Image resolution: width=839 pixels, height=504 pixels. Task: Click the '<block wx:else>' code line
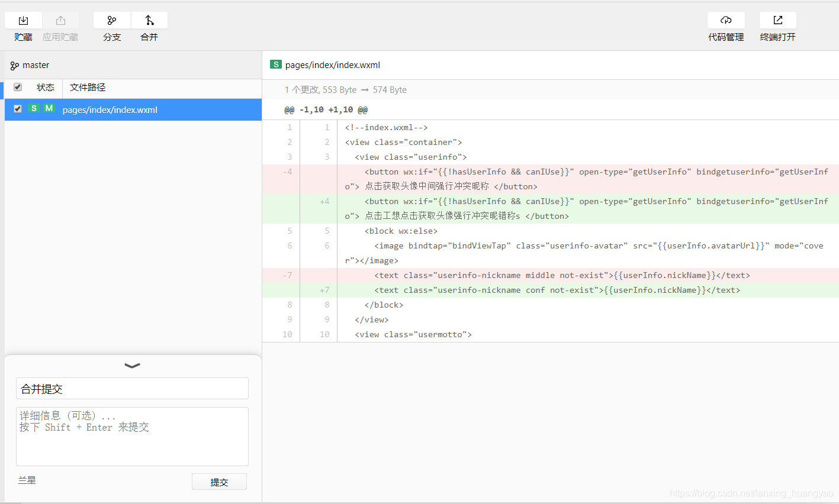401,231
